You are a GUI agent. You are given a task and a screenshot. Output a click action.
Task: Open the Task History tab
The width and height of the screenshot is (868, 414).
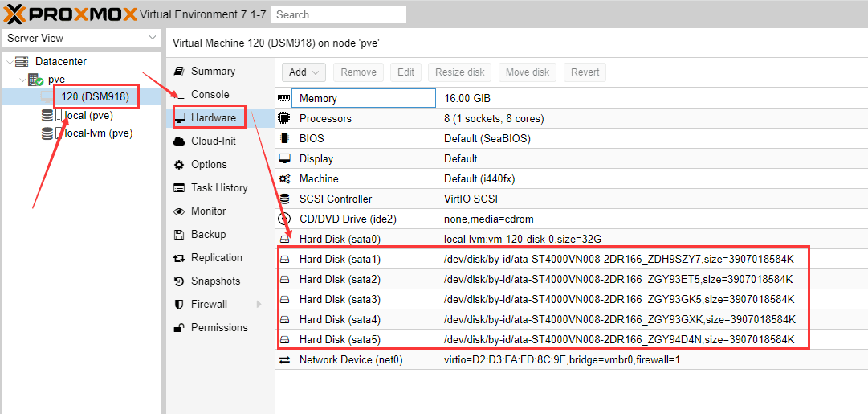coord(220,188)
